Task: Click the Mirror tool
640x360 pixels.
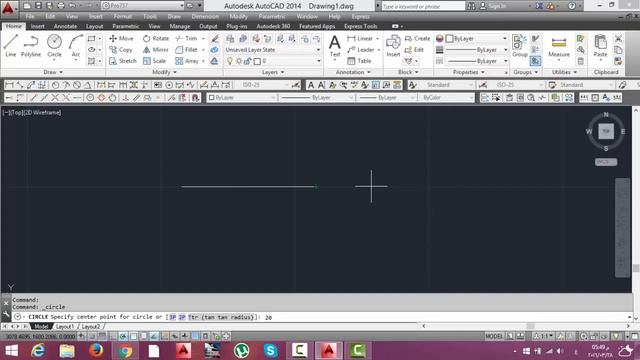Action: [x=156, y=49]
